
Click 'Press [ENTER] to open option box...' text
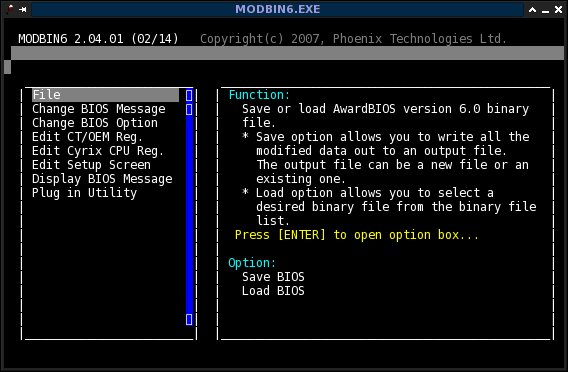point(357,235)
